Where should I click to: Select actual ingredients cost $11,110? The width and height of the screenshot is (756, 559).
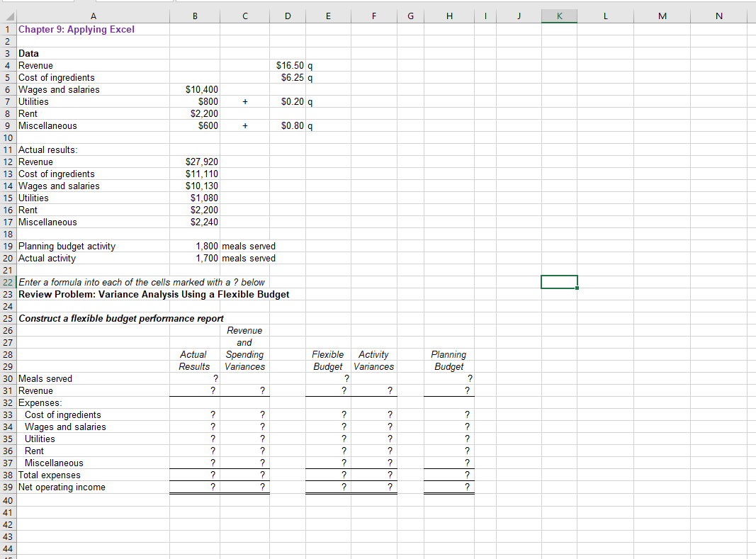pyautogui.click(x=195, y=174)
